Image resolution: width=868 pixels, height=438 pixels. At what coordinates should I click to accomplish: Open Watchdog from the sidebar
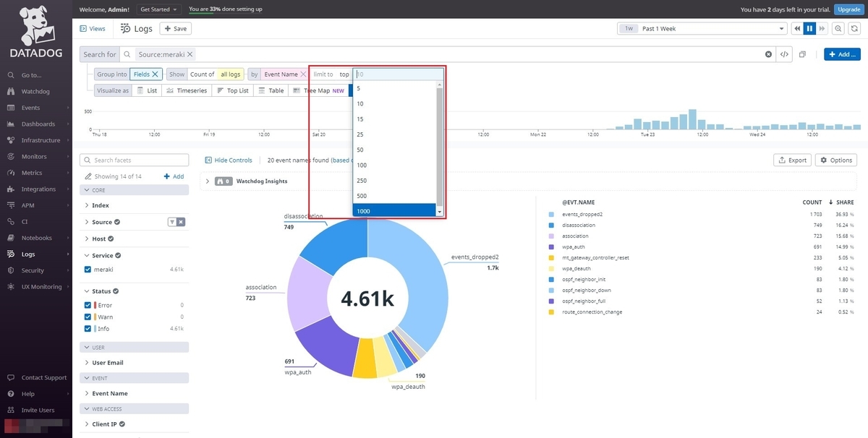[x=35, y=92]
